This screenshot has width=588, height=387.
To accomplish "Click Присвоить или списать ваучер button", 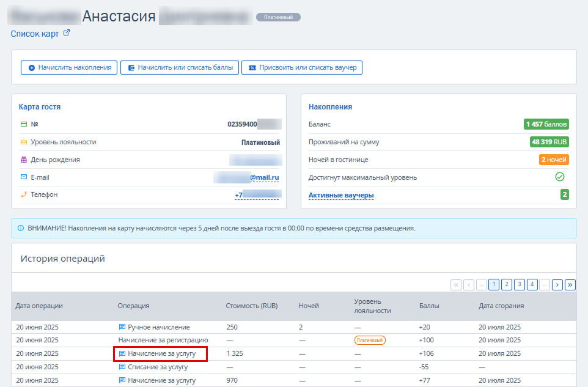I will point(302,67).
